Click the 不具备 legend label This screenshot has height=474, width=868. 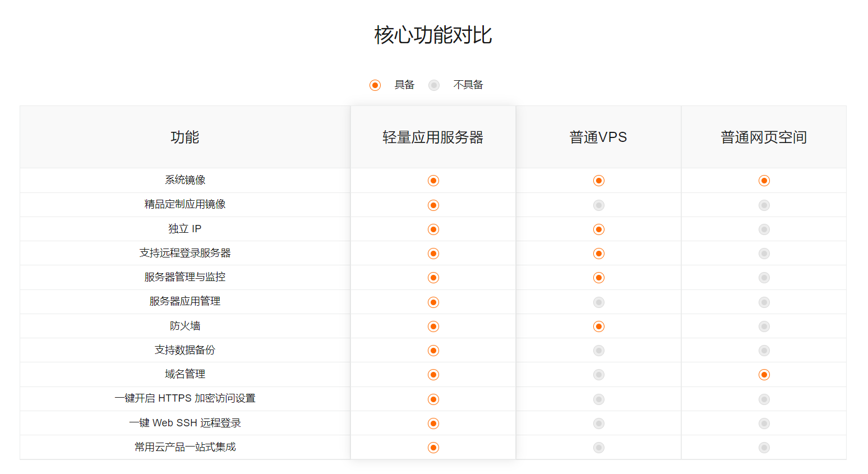(468, 85)
